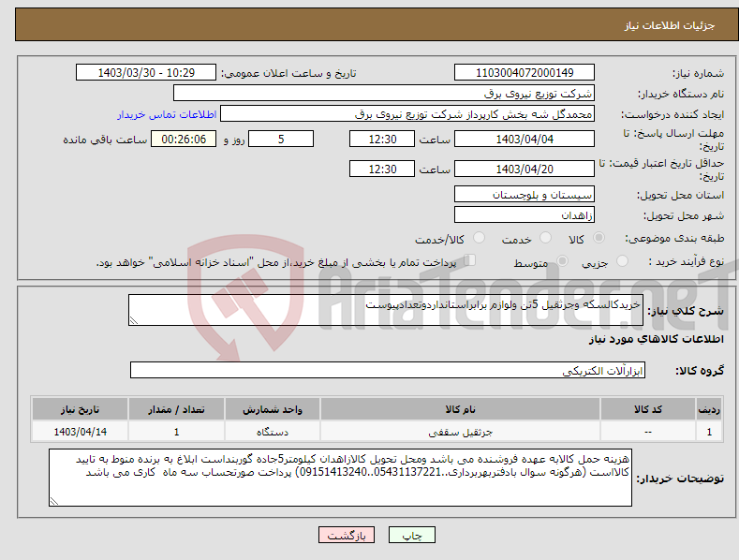Click the remaining time countdown 00:26:06

click(x=184, y=139)
